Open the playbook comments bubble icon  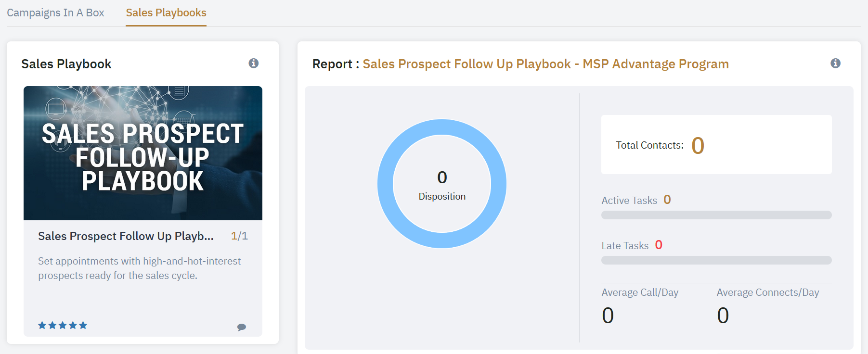(242, 327)
